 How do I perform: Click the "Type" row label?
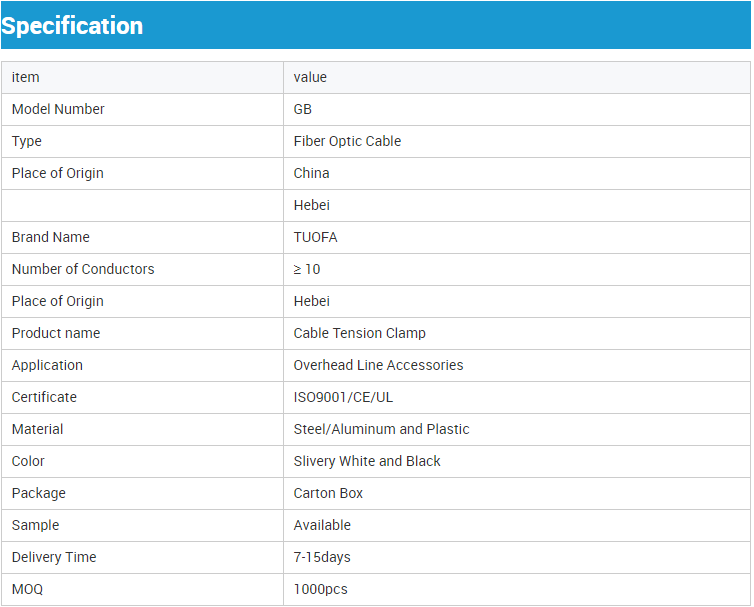tap(27, 141)
